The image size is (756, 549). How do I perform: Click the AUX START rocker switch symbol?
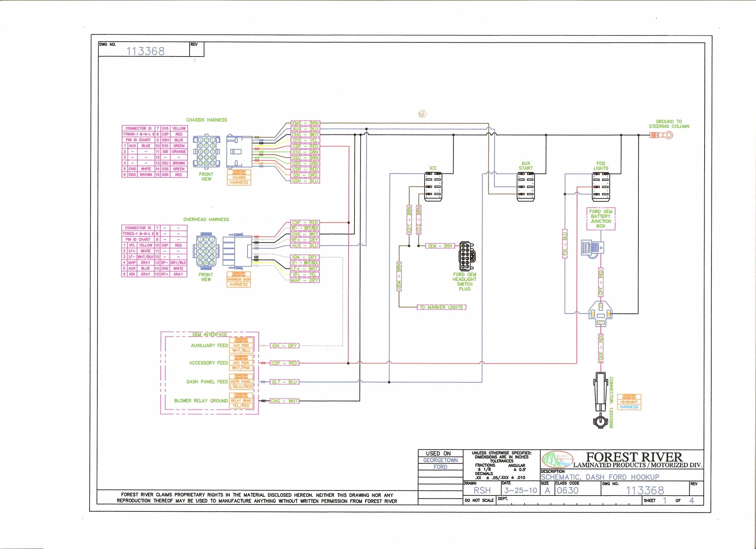[526, 186]
